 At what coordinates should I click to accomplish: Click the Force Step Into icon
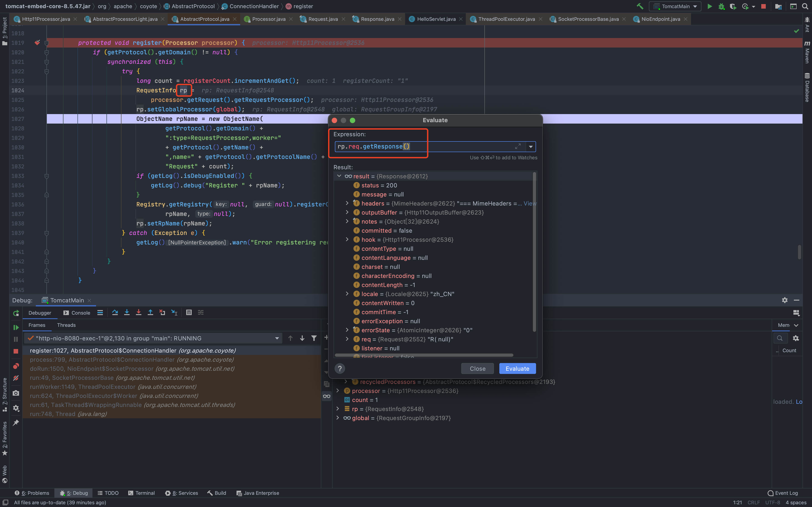(138, 313)
